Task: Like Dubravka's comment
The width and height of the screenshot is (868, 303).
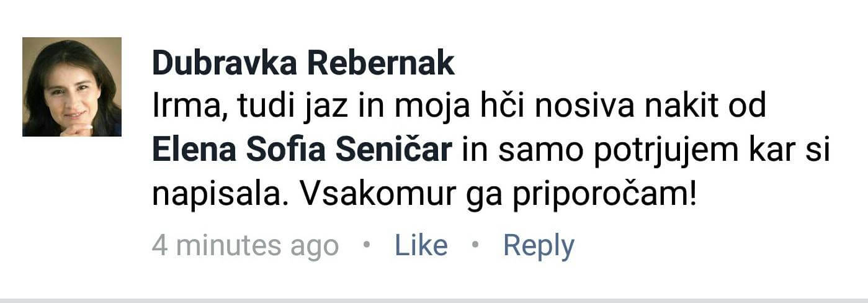Action: point(421,245)
